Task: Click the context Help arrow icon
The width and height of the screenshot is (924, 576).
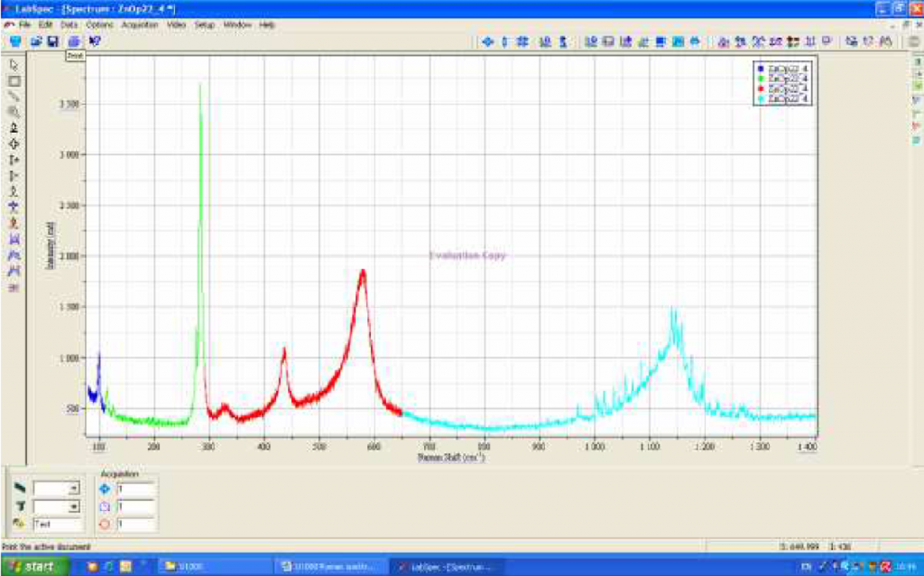Action: (x=95, y=42)
